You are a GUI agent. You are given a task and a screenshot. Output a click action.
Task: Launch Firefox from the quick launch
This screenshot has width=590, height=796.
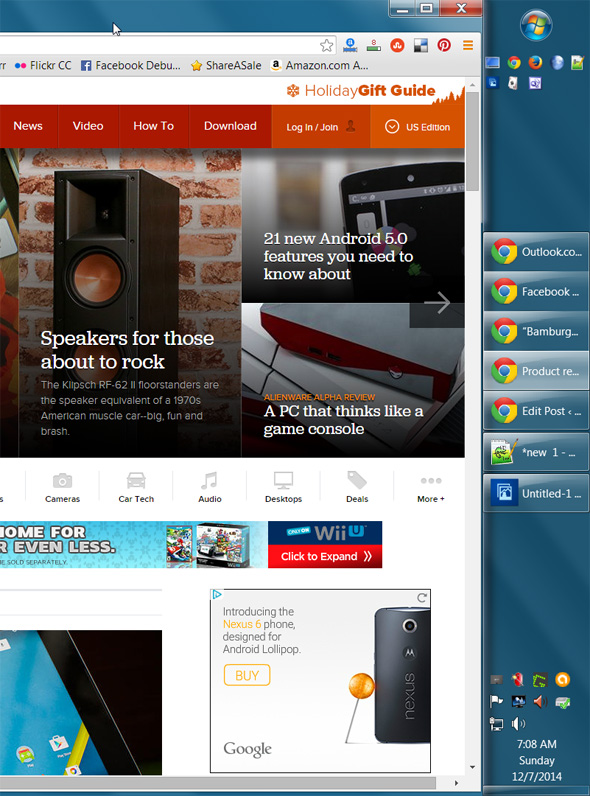click(535, 62)
